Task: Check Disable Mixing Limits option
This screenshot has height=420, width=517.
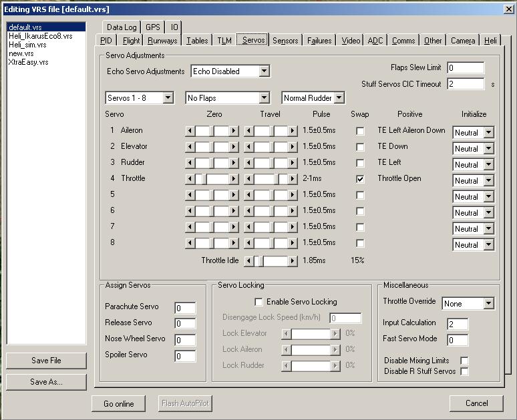Action: tap(465, 361)
